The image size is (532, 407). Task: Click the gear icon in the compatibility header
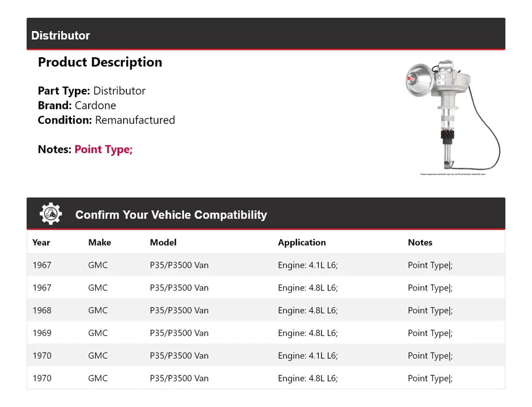[x=50, y=213]
